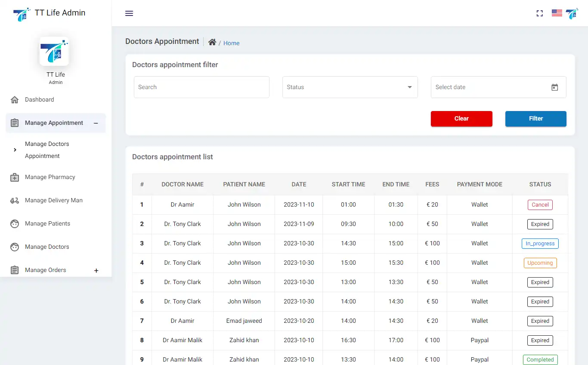Click into the Search input field
588x365 pixels.
(201, 87)
